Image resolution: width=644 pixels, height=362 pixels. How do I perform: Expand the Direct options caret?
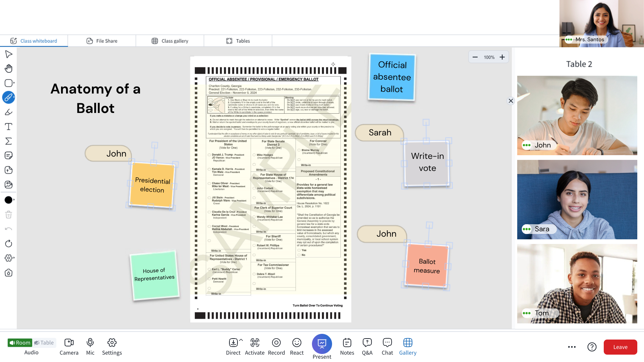pyautogui.click(x=241, y=340)
